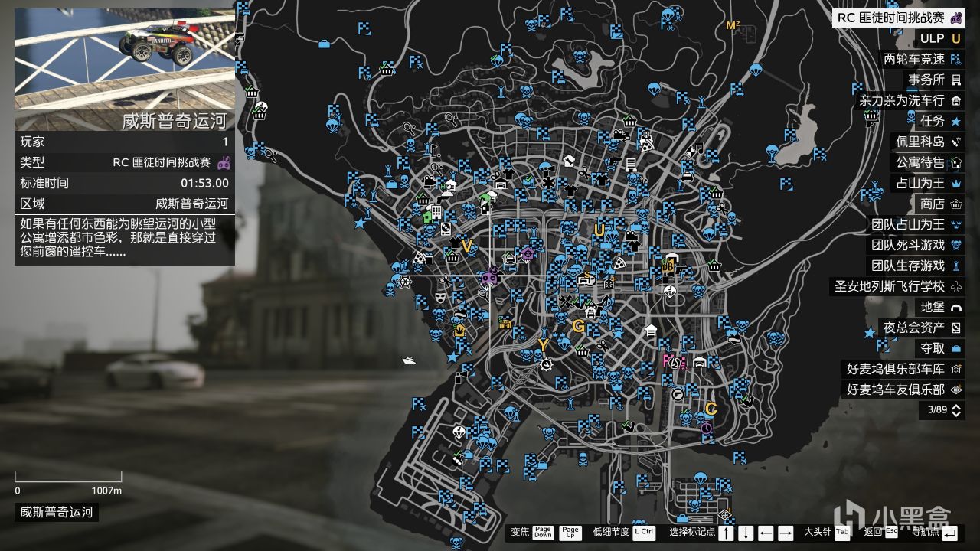
Task: Select the 团队生存游戏 legend entry
Action: pos(916,266)
